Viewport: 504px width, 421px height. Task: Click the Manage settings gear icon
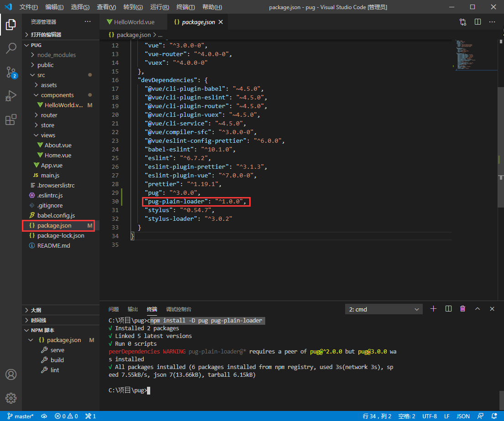pyautogui.click(x=11, y=398)
